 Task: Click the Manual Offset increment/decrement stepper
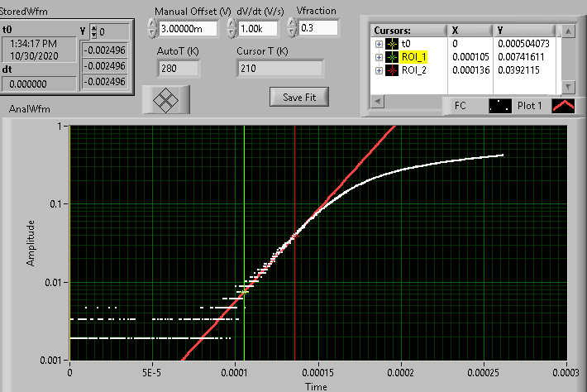click(x=150, y=28)
